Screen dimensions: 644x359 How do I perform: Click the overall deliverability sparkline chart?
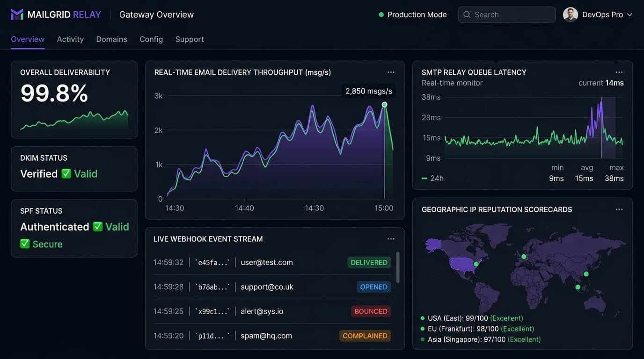[74, 120]
